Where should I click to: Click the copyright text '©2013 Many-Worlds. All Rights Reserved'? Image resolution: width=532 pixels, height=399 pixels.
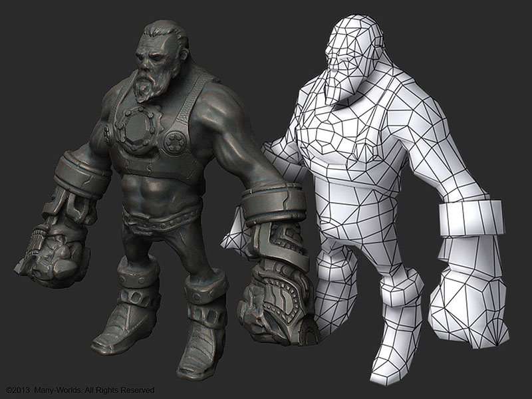coord(80,390)
